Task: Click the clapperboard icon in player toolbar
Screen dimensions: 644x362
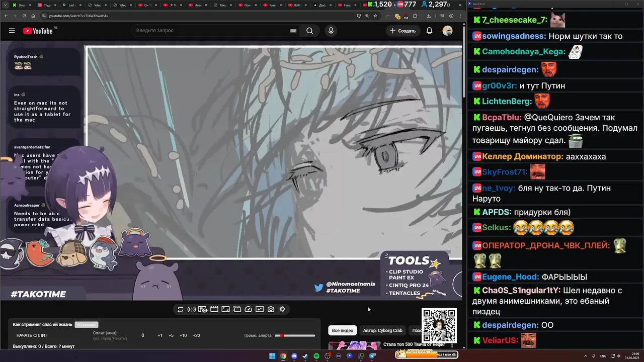Action: tap(214, 309)
